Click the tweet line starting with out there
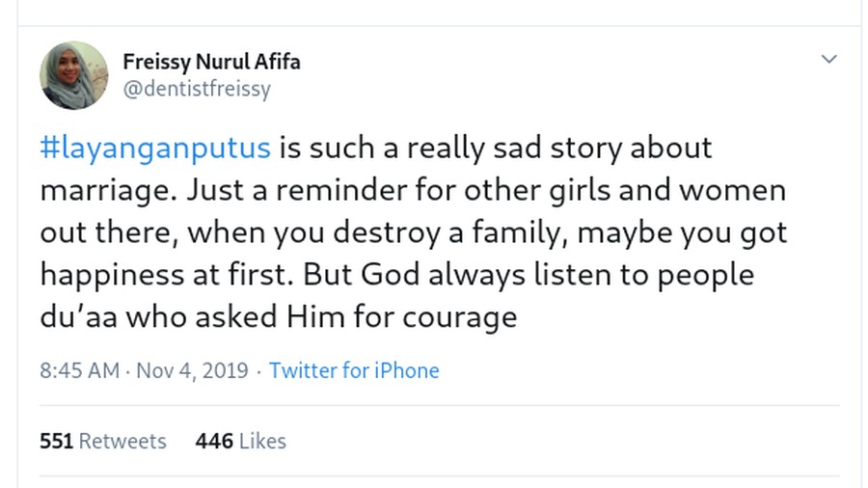Screen dimensions: 868x488 pyautogui.click(x=414, y=233)
